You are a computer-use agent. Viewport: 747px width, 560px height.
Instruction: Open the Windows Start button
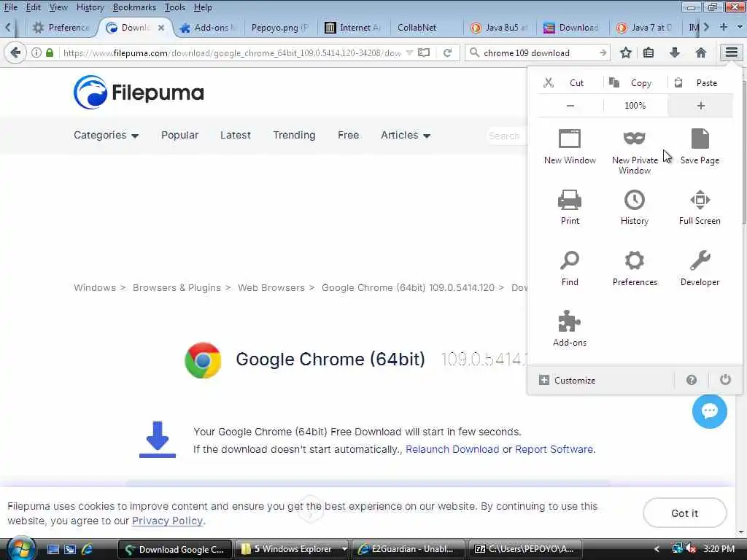(21, 549)
